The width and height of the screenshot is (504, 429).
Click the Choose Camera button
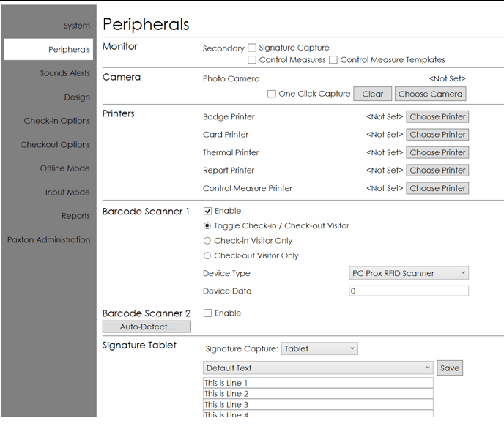[x=430, y=94]
